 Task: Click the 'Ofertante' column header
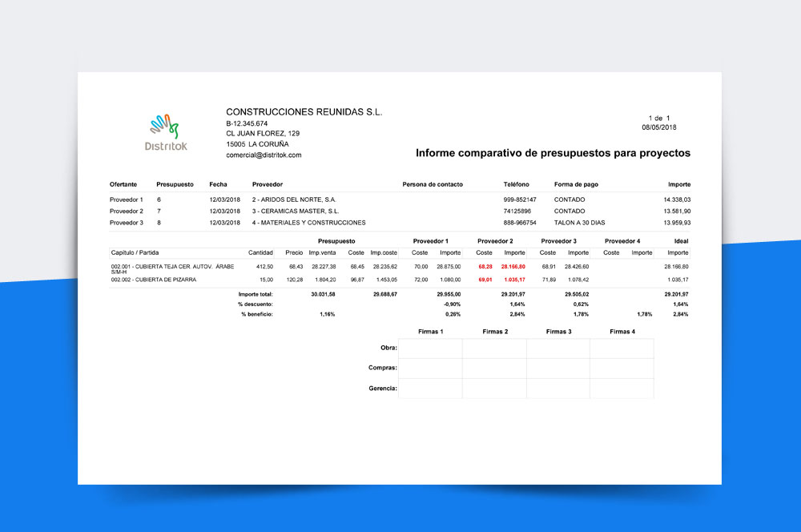[123, 184]
